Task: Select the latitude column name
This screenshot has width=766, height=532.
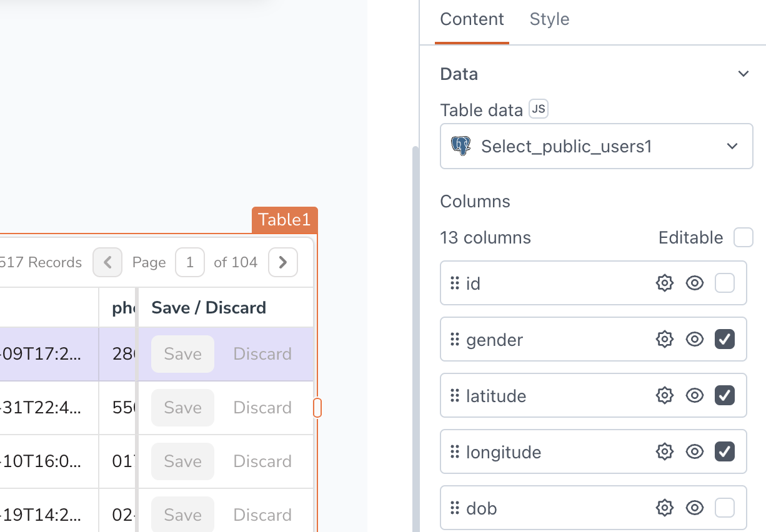Action: pyautogui.click(x=496, y=396)
